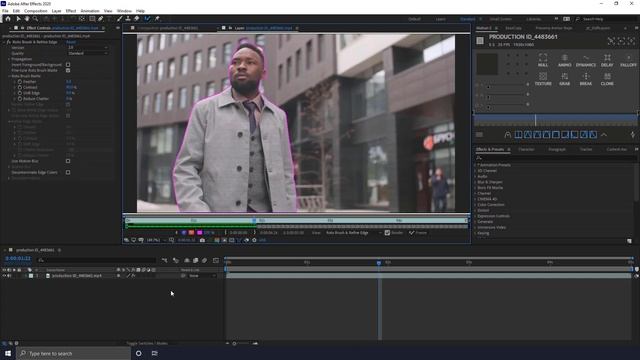Click the Home icon in the toolbar
Viewport: 640px width, 360px height.
[x=8, y=19]
